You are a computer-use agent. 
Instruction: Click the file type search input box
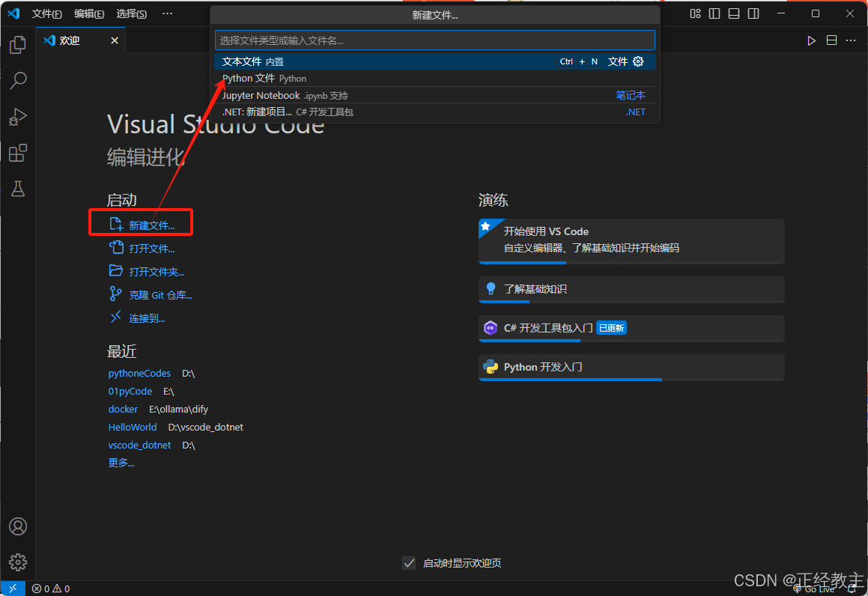pos(435,40)
